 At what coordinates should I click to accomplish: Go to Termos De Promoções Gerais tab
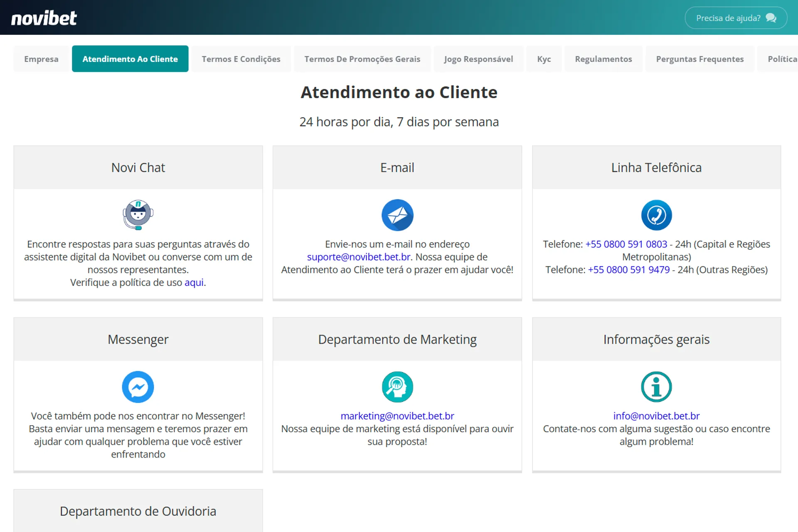click(362, 59)
